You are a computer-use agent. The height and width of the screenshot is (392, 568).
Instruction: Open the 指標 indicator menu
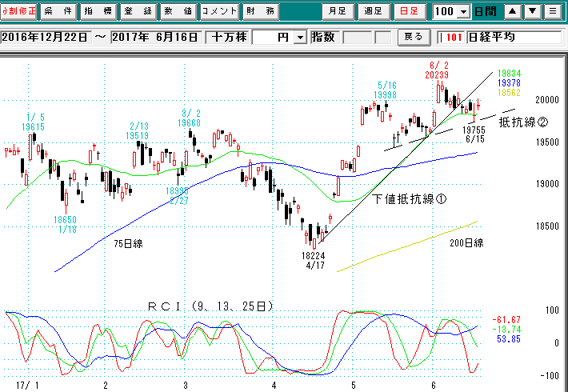coord(99,12)
